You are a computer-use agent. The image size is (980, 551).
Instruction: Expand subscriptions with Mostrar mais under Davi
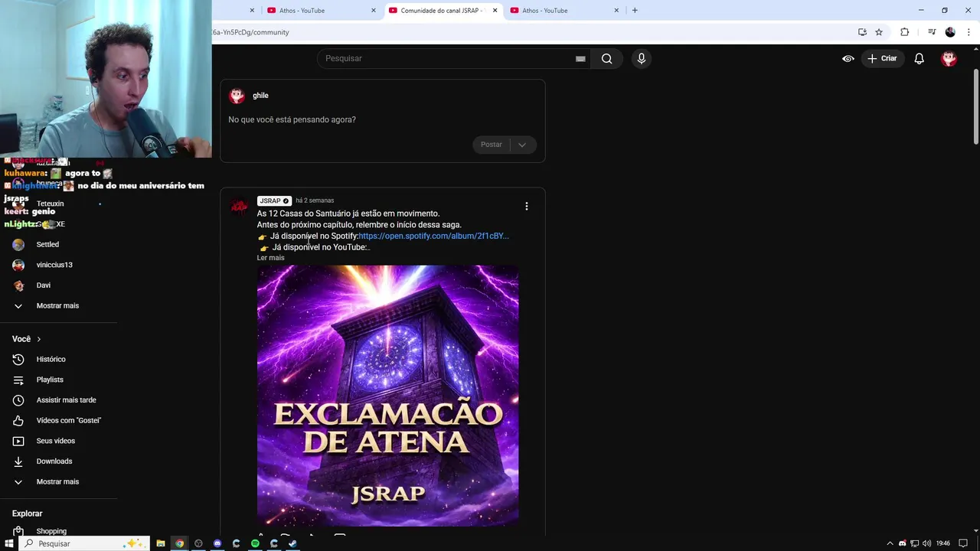[59, 305]
